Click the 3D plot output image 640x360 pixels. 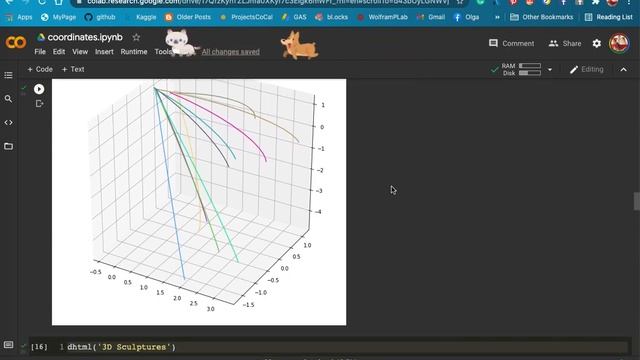(199, 202)
